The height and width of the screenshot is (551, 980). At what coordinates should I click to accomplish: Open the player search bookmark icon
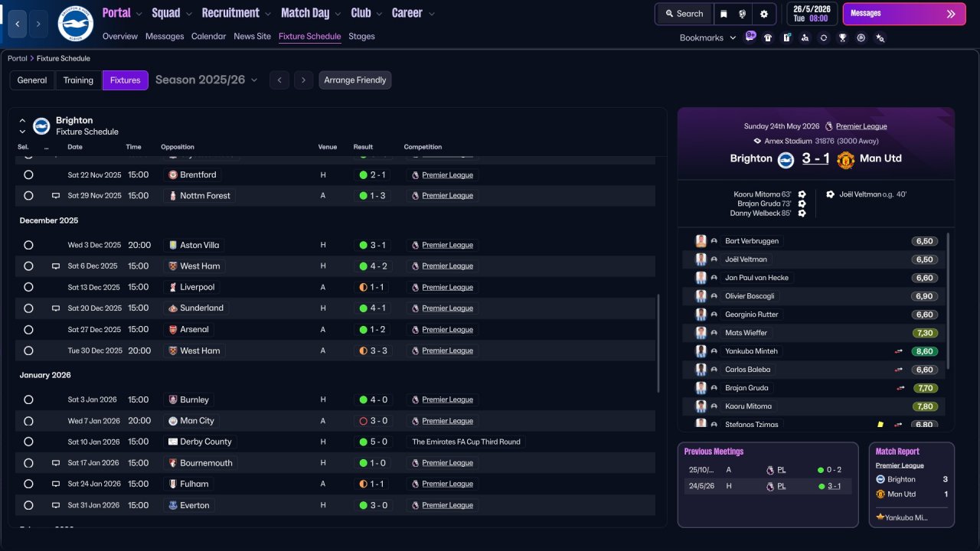(805, 37)
